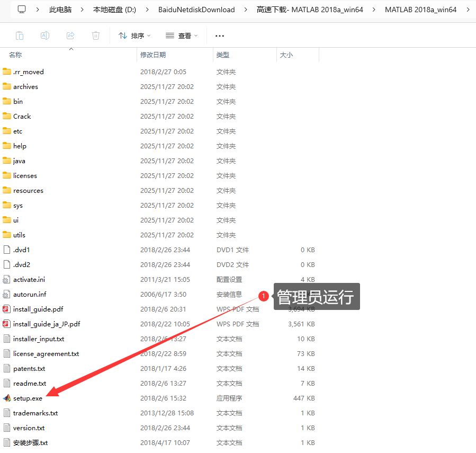Select the bin folder icon
Viewport: 476px width, 453px height.
pos(7,101)
